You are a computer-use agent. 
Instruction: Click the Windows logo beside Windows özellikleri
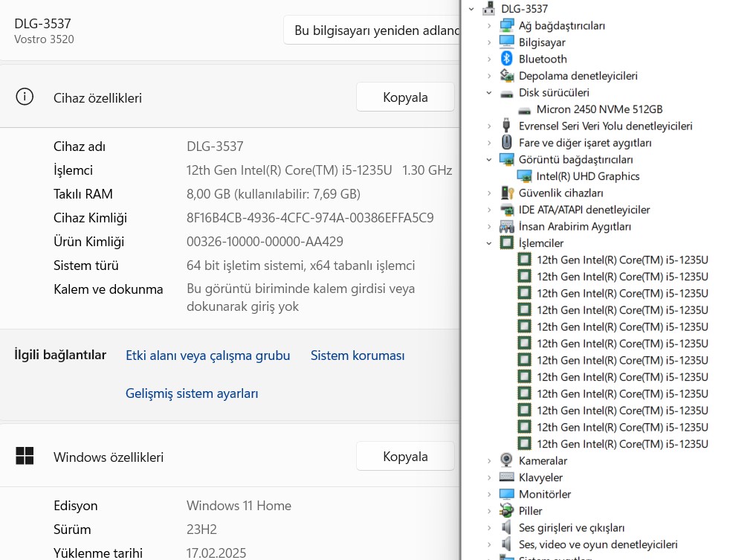tap(25, 456)
